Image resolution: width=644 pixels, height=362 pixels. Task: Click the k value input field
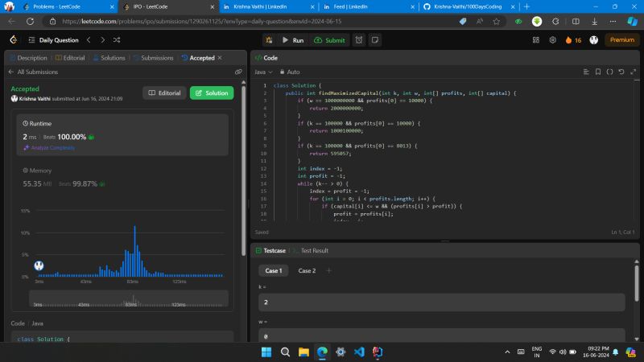click(441, 302)
